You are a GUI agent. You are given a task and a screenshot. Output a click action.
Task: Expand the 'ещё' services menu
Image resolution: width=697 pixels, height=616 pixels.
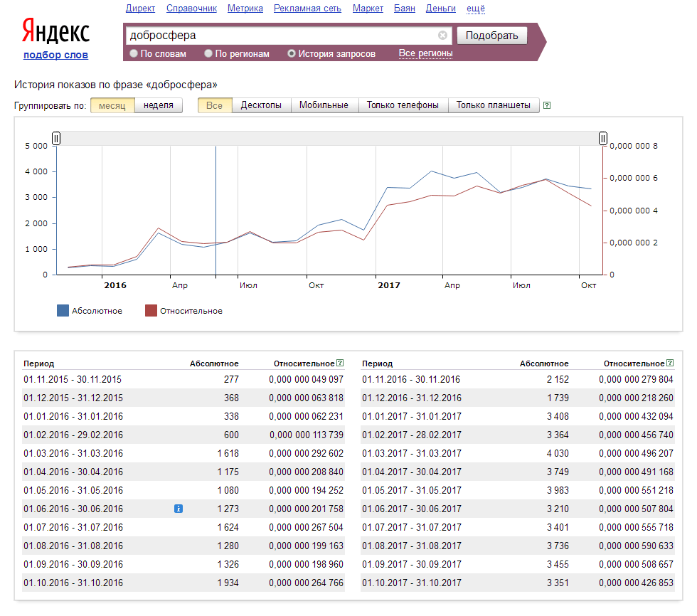[x=476, y=9]
